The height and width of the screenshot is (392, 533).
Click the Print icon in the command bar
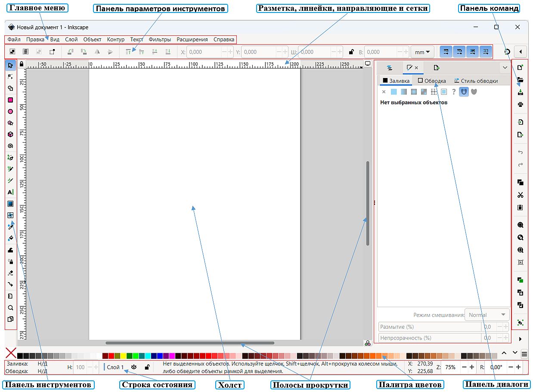click(520, 104)
